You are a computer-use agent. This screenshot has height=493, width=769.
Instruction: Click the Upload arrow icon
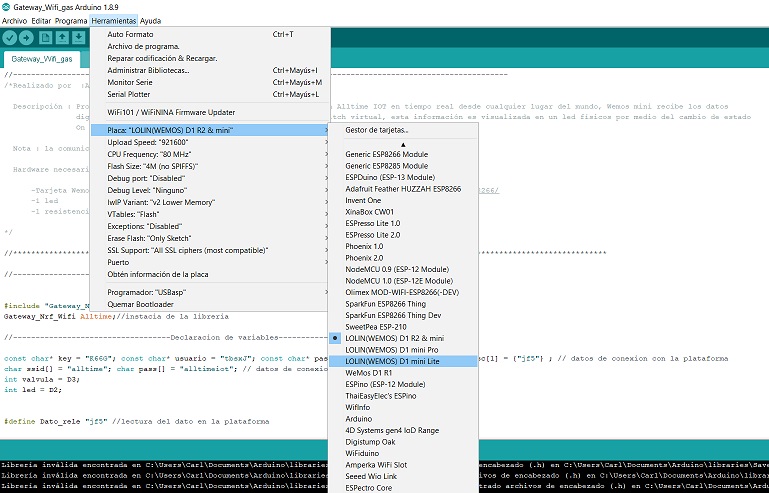26,38
